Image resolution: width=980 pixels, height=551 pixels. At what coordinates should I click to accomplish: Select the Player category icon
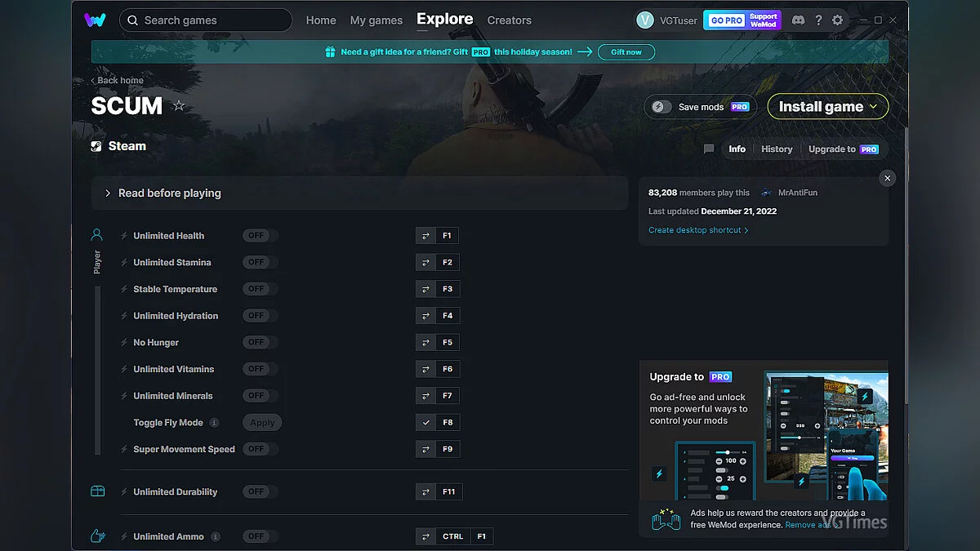[97, 235]
